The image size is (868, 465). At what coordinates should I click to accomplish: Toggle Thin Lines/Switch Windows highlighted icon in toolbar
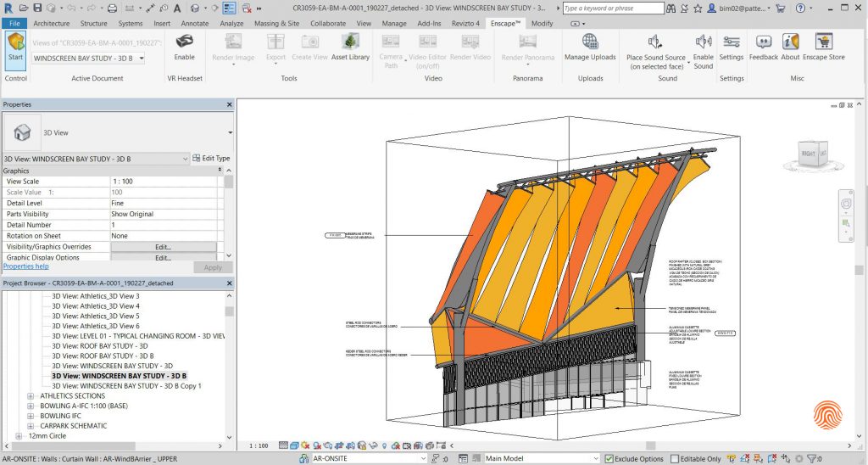[229, 8]
